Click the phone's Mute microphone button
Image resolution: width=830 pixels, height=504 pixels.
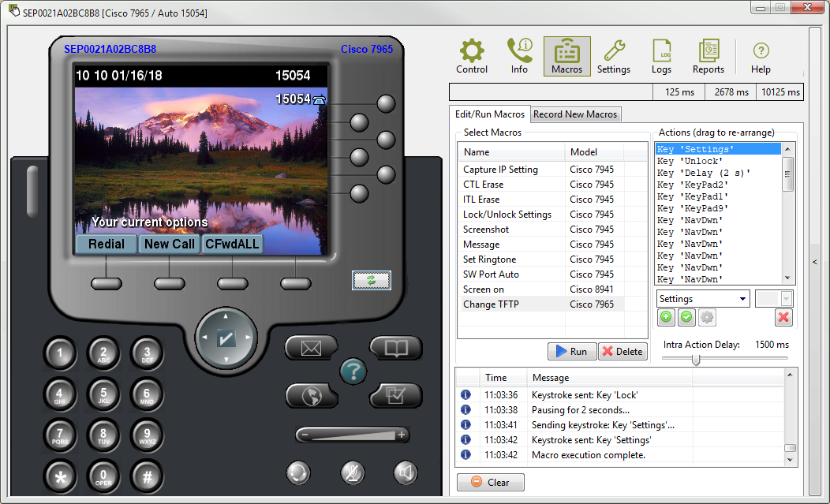click(x=352, y=472)
